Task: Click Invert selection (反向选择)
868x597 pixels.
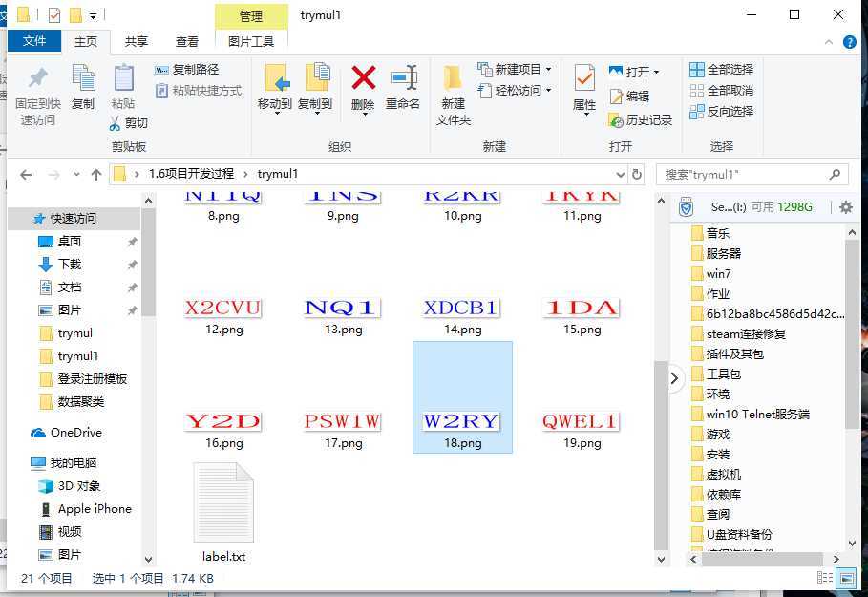Action: 721,112
